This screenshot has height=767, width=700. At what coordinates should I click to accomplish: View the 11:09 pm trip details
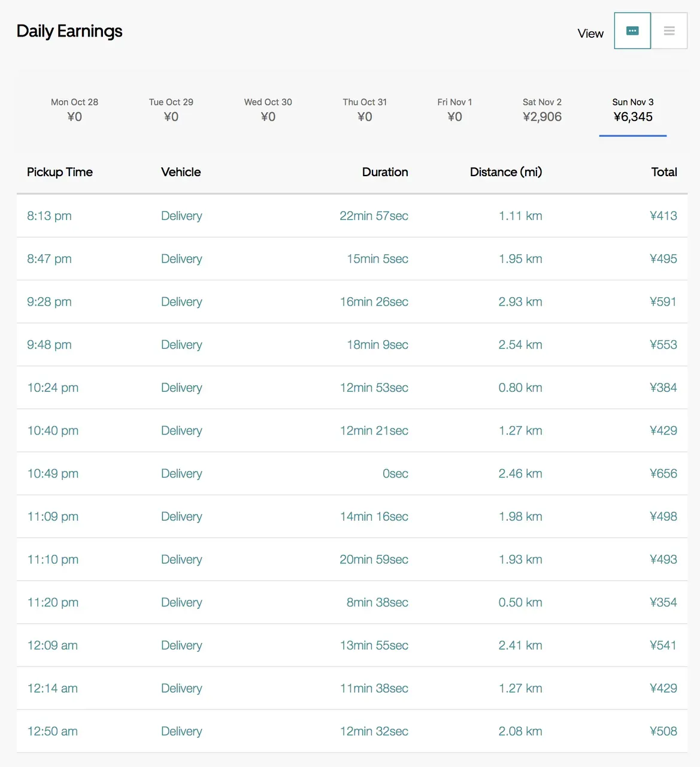tap(53, 517)
